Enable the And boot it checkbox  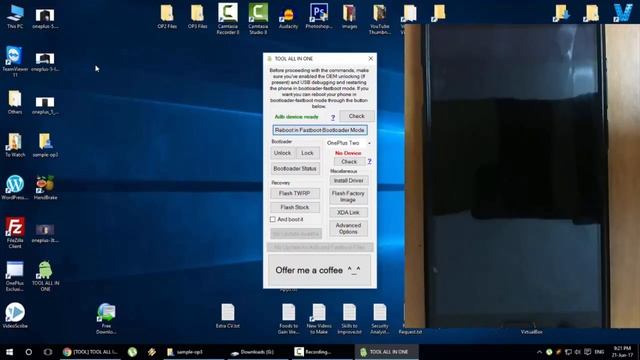point(273,219)
